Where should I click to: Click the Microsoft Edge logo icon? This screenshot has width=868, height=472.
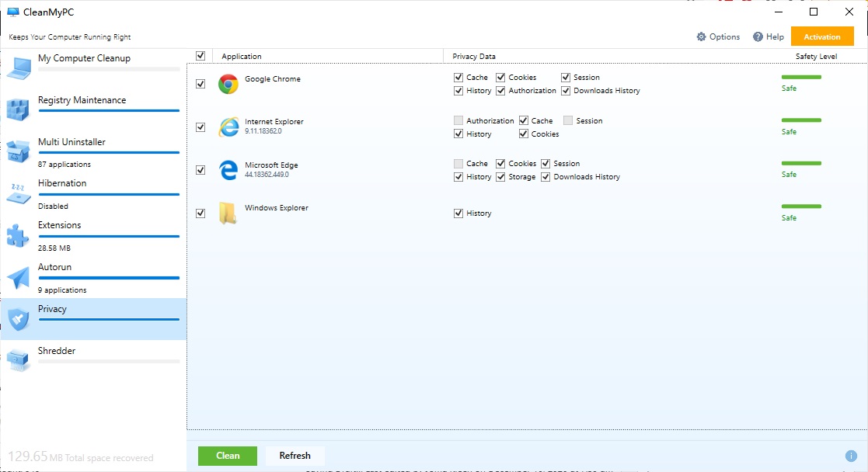pos(228,170)
